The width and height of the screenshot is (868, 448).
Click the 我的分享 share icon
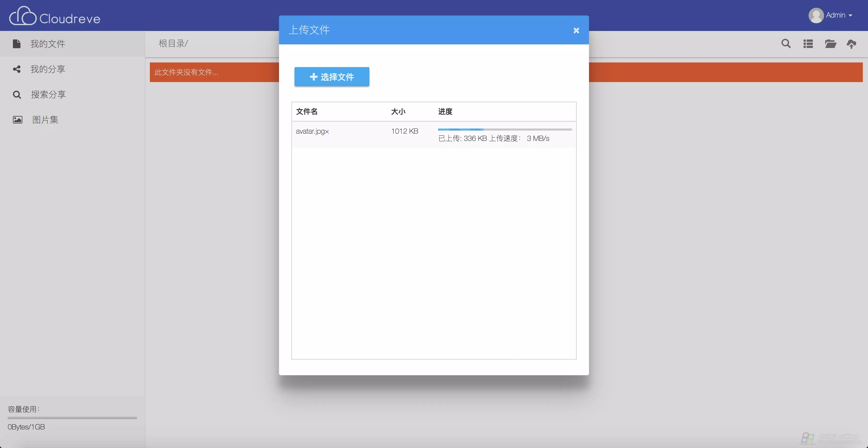[17, 69]
